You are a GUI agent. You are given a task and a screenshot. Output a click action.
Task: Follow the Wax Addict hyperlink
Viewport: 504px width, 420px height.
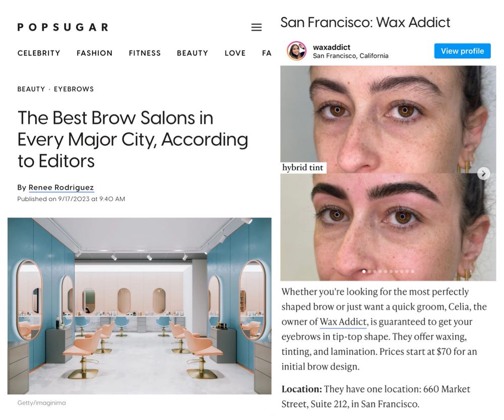343,322
